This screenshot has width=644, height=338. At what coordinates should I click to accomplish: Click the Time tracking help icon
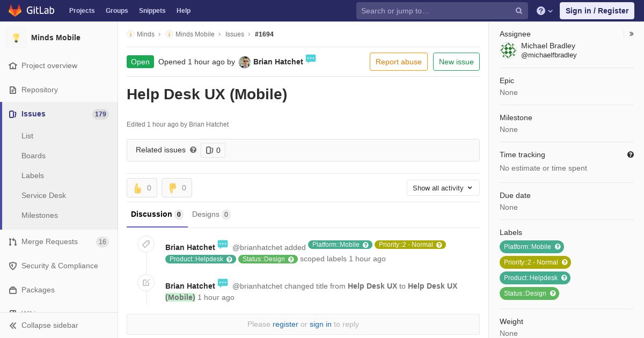point(631,155)
